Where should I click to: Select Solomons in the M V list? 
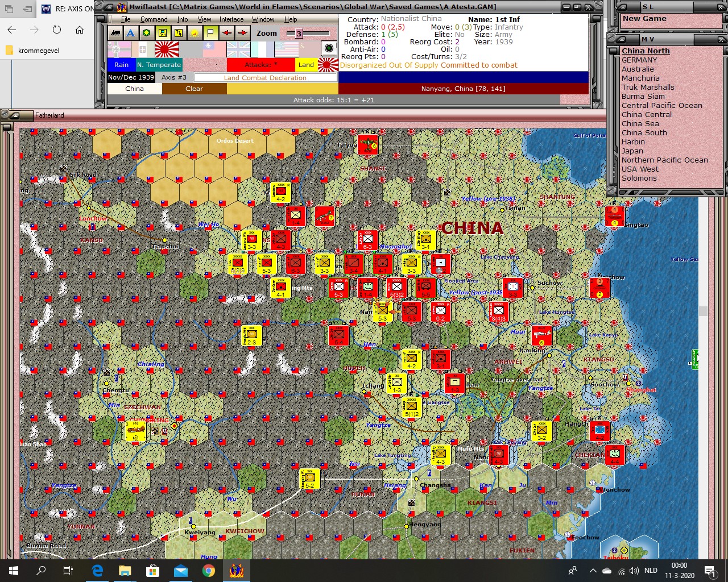point(639,178)
